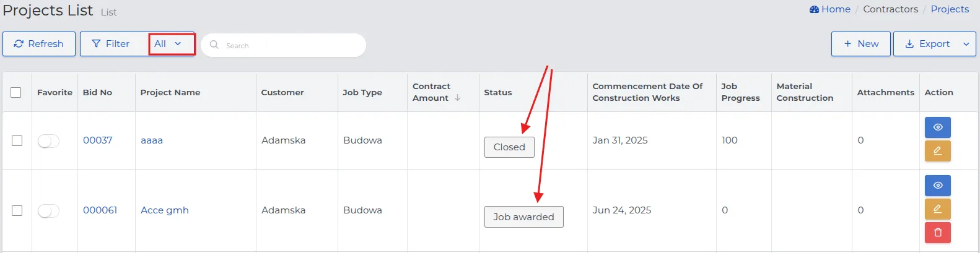Edit project aaaa with the orange pencil
This screenshot has height=253, width=980.
click(x=937, y=151)
